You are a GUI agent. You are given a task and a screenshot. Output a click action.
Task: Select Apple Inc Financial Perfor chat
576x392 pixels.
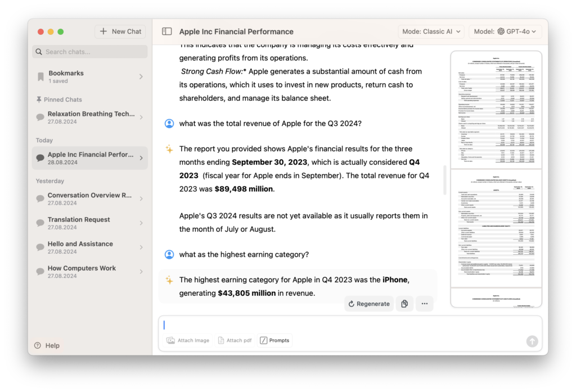click(x=90, y=158)
